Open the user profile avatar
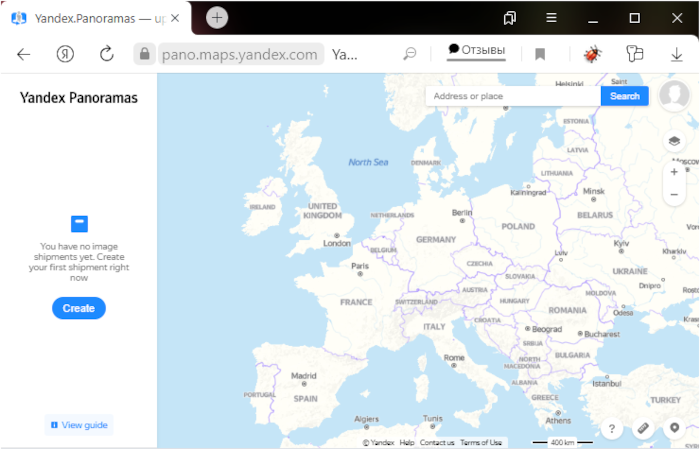This screenshot has width=700, height=449. pyautogui.click(x=674, y=95)
